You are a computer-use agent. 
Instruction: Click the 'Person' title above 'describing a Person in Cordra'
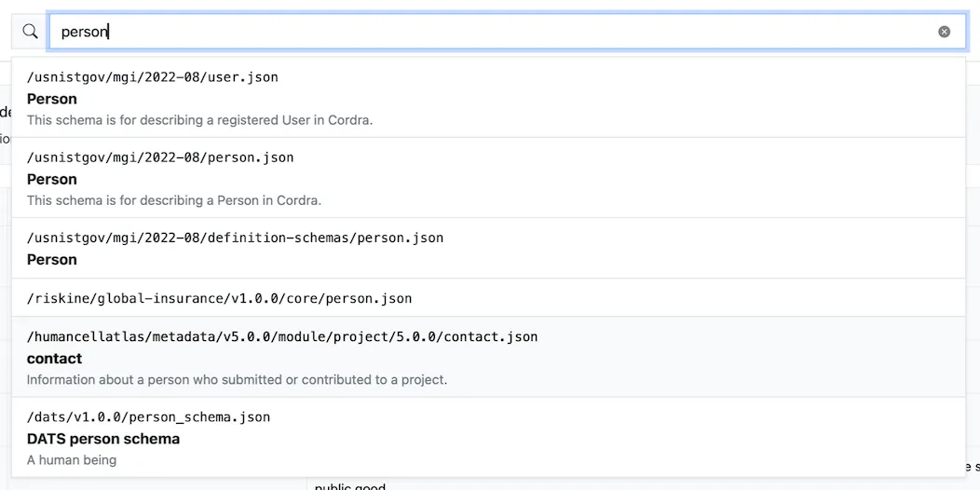[52, 180]
